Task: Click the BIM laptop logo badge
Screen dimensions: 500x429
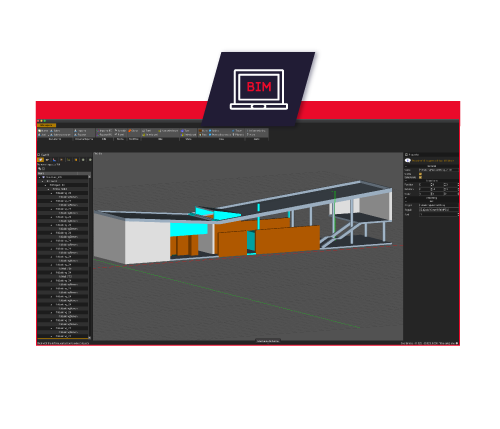Action: (x=259, y=89)
